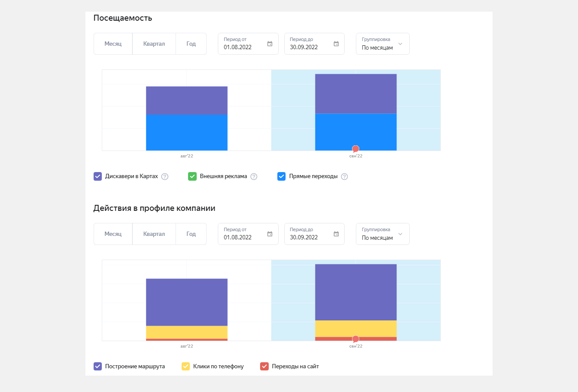The width and height of the screenshot is (578, 392).
Task: Open calendar for traffic end date
Action: 336,44
